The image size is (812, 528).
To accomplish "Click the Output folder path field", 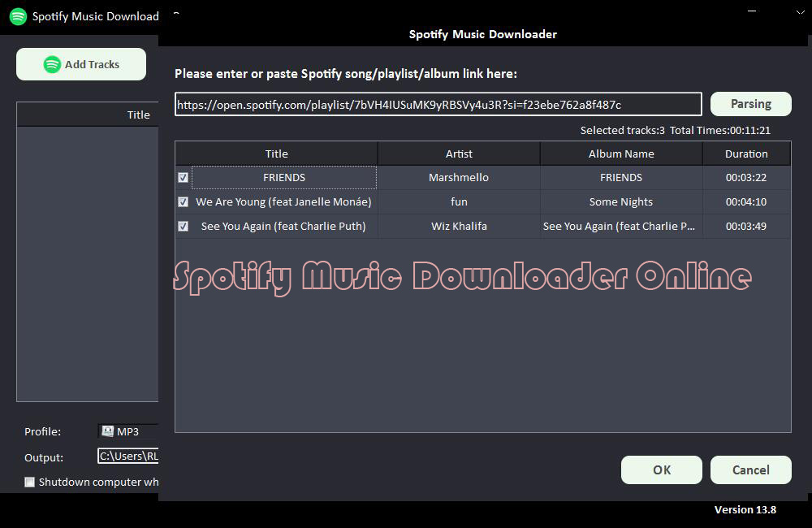I will point(127,457).
